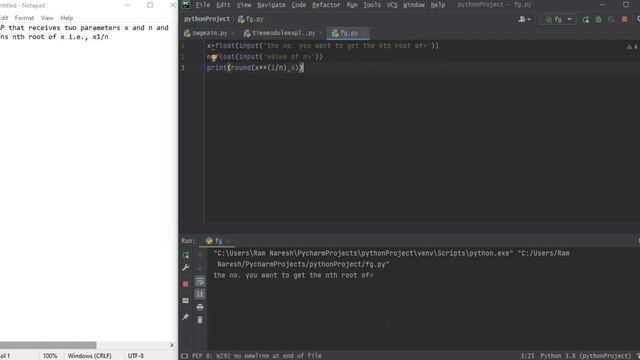Viewport: 640px width, 360px height.
Task: Click pythonProject breadcrumb in navigation bar
Action: [x=207, y=19]
